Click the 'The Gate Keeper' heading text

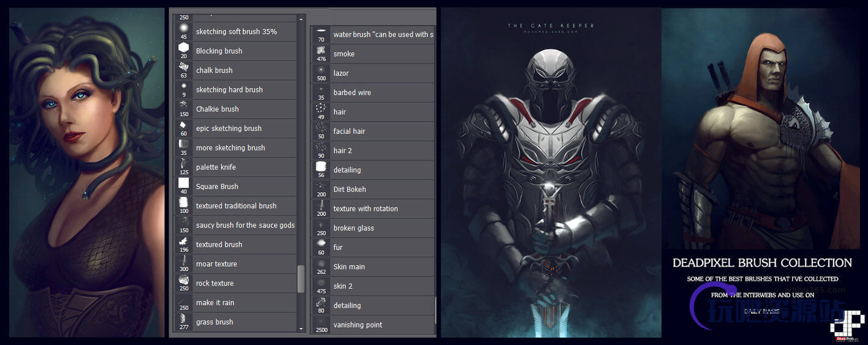point(551,26)
